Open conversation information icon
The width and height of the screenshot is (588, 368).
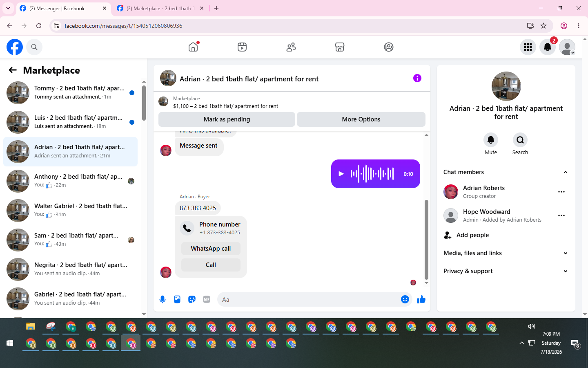[x=417, y=78]
